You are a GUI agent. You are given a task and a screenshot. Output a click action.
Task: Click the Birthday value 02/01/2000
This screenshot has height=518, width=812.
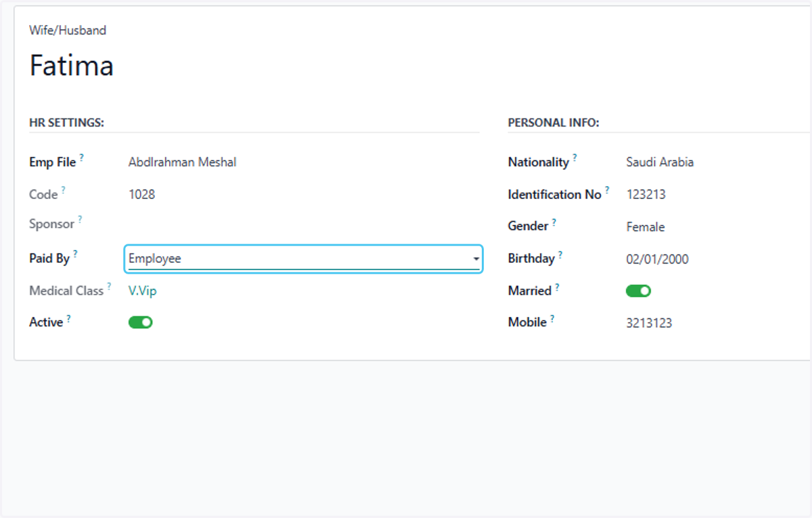pyautogui.click(x=658, y=259)
